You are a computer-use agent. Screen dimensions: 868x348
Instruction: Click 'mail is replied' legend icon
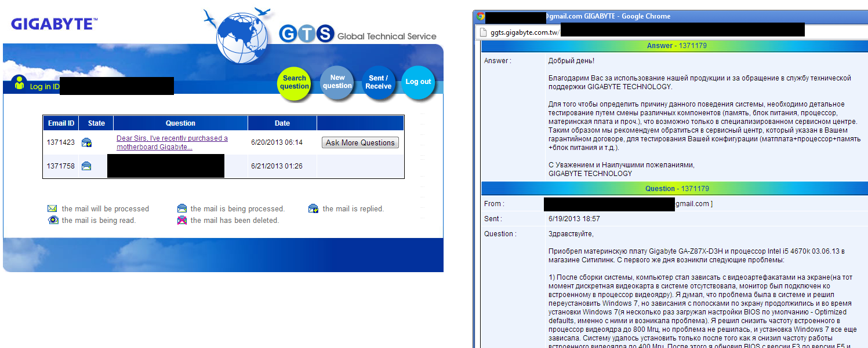[314, 208]
